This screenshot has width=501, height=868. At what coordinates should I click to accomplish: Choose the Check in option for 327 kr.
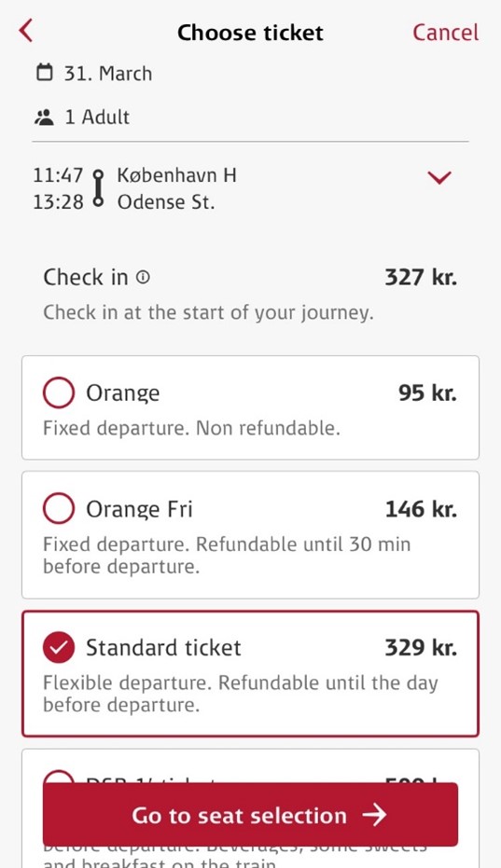point(250,294)
